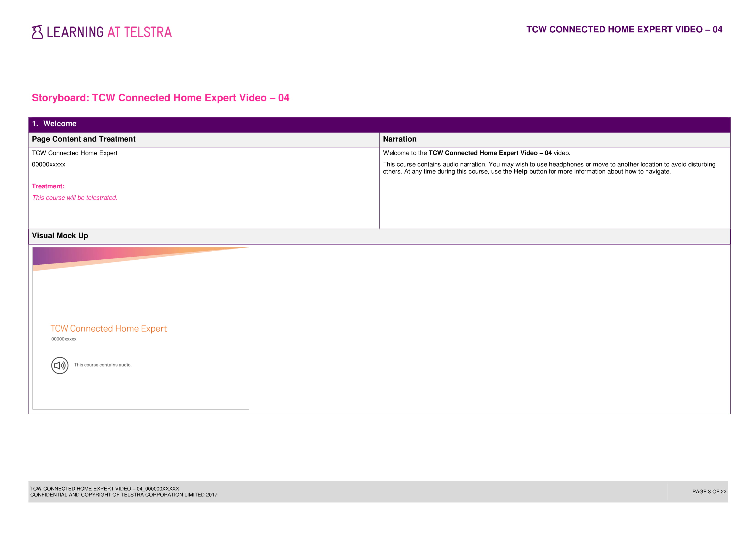Click 'Welcome to the TCW Connected Home' narration sentence
The height and width of the screenshot is (534, 756).
(x=476, y=153)
